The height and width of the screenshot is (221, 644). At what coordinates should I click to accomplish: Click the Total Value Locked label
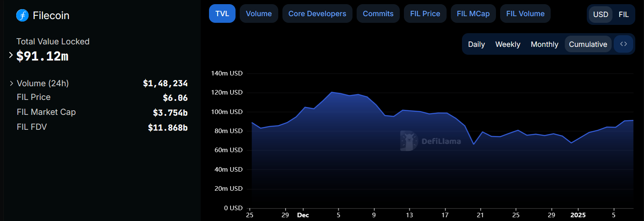(53, 41)
